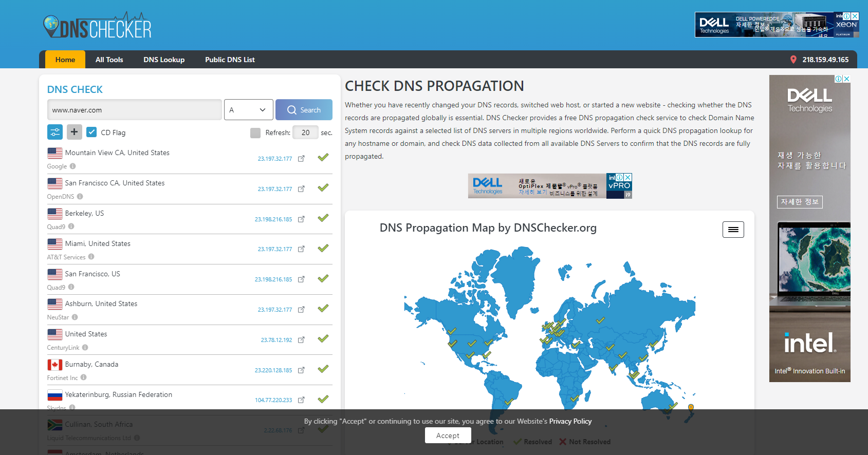Click the result IP 104.77.220.233
Image resolution: width=868 pixels, height=455 pixels.
[273, 400]
